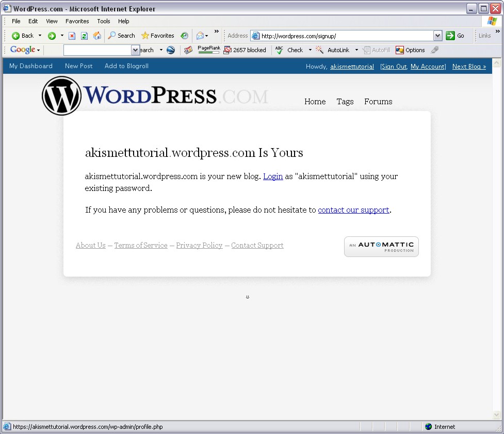Click the Stop loading icon
Screen dimensions: 504x434
pos(72,36)
